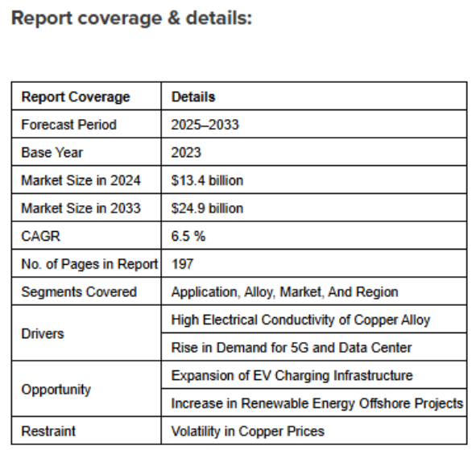Screen dimensions: 476x450
Task: Select the '$24.9 billion' value
Action: tap(207, 208)
